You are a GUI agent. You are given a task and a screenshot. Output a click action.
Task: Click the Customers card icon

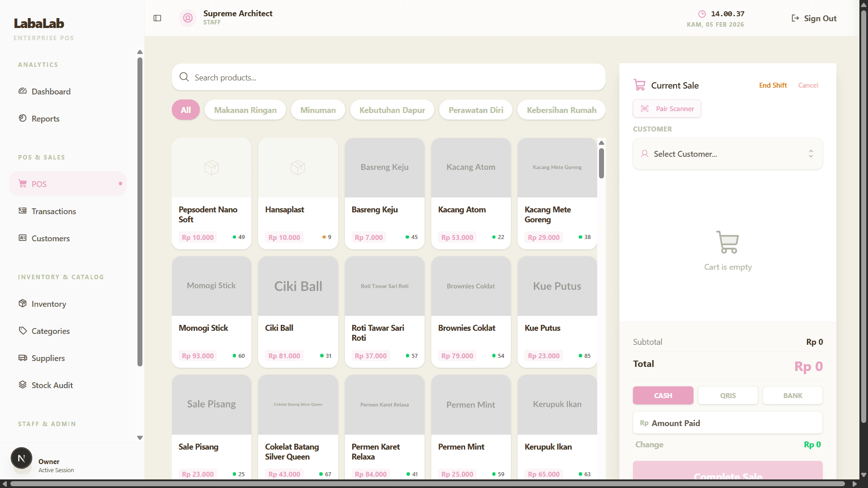[x=23, y=238]
